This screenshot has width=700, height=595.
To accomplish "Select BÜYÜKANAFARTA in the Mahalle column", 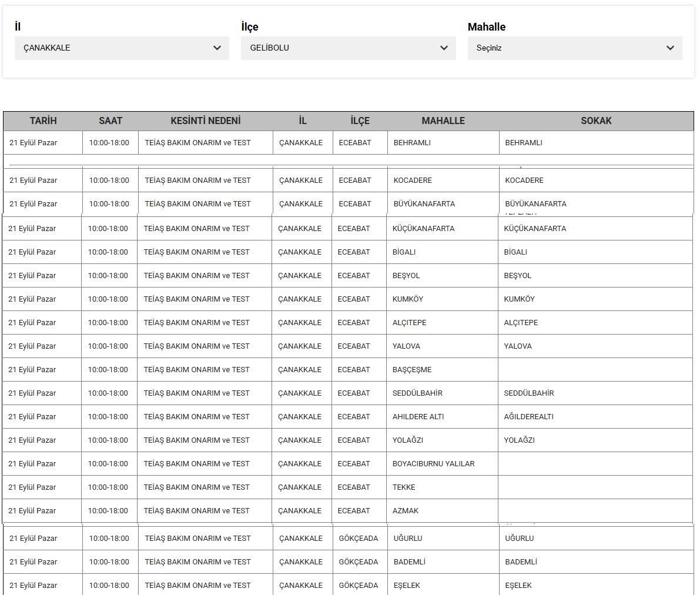I will (424, 204).
